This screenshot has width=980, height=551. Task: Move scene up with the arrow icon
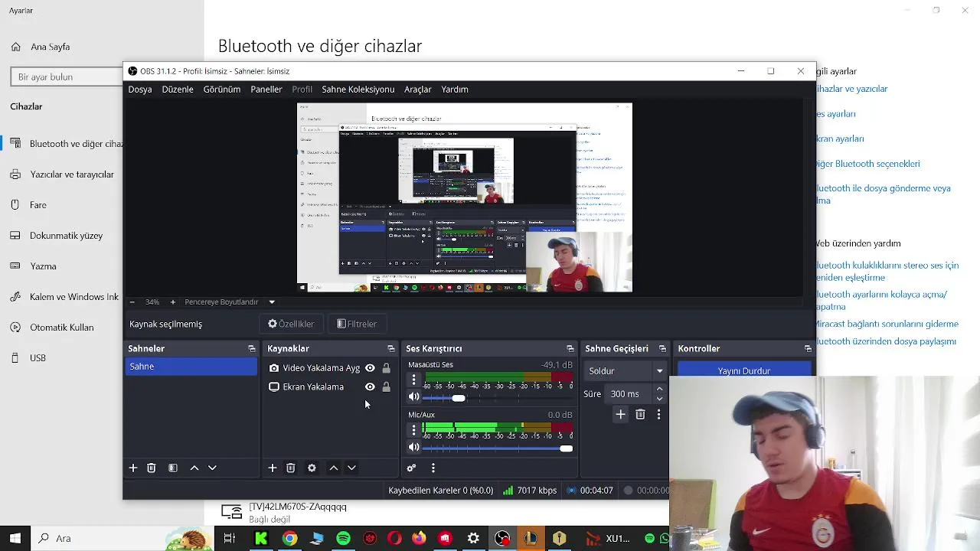(194, 468)
